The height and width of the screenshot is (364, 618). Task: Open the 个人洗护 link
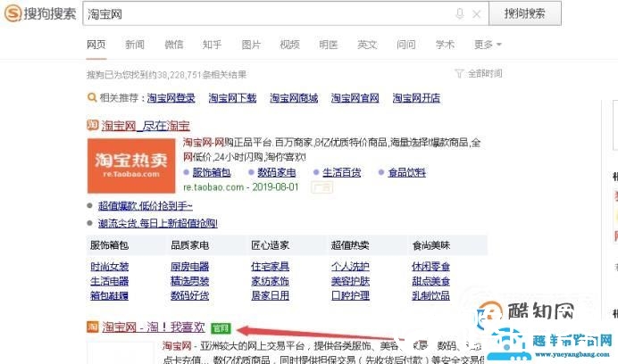click(350, 267)
